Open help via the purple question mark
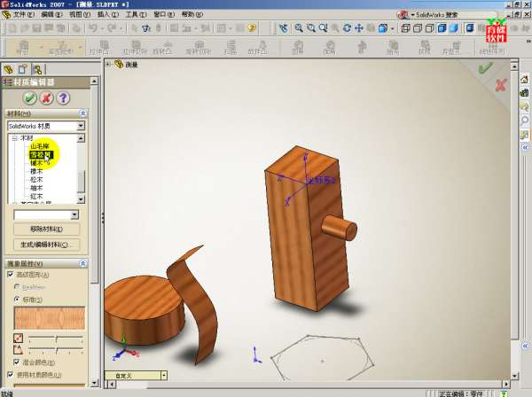 (63, 97)
